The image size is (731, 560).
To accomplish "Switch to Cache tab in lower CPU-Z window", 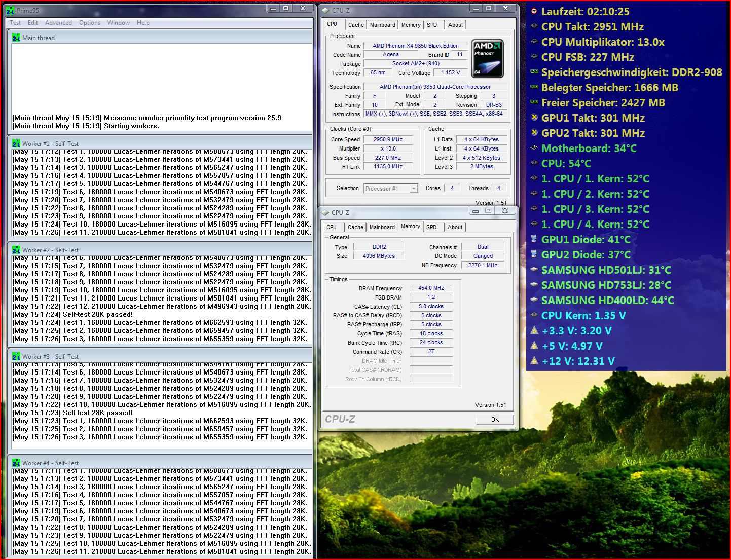I will point(355,227).
